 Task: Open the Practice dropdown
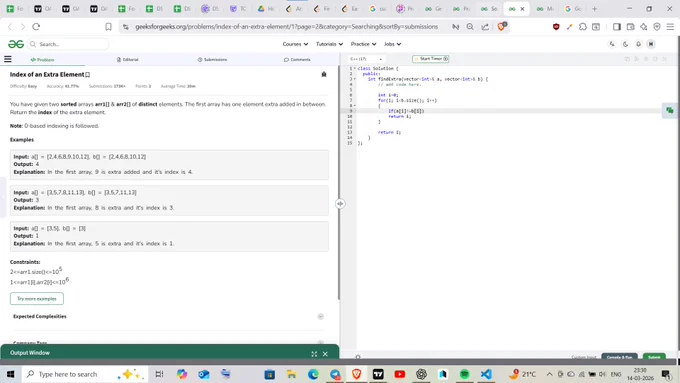click(x=363, y=44)
